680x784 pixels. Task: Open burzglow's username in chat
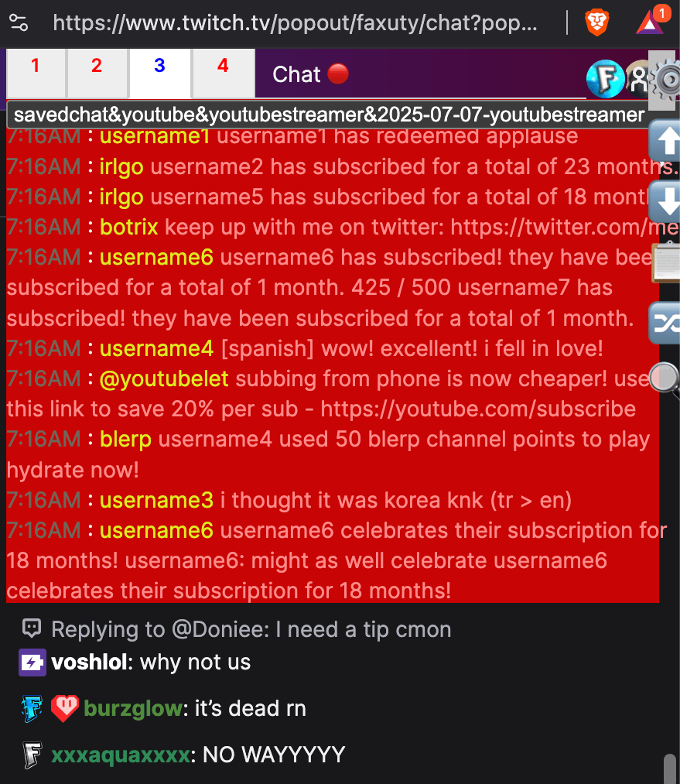pyautogui.click(x=133, y=708)
